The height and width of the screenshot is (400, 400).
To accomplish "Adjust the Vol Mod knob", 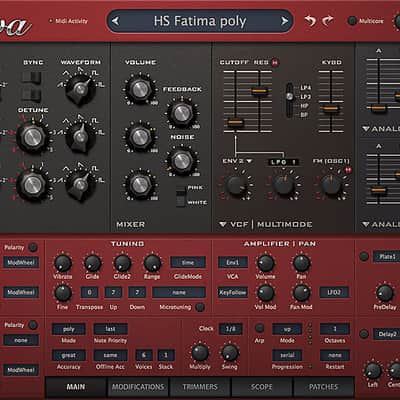I will pyautogui.click(x=265, y=293).
